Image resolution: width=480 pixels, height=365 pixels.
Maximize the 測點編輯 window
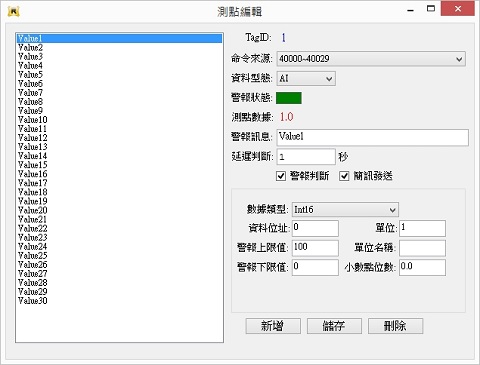(431, 9)
